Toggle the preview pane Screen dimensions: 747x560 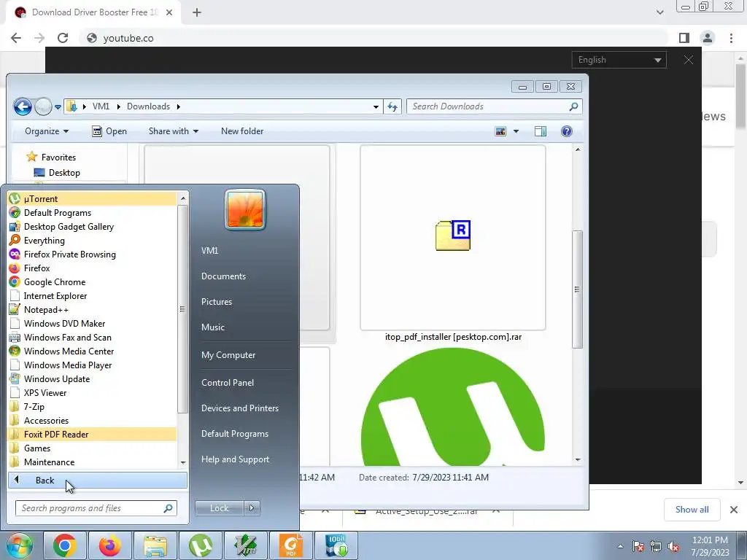point(541,131)
